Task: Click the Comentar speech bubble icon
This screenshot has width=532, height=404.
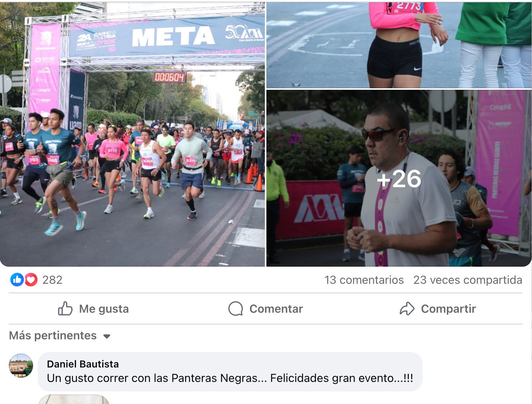Action: [x=236, y=309]
